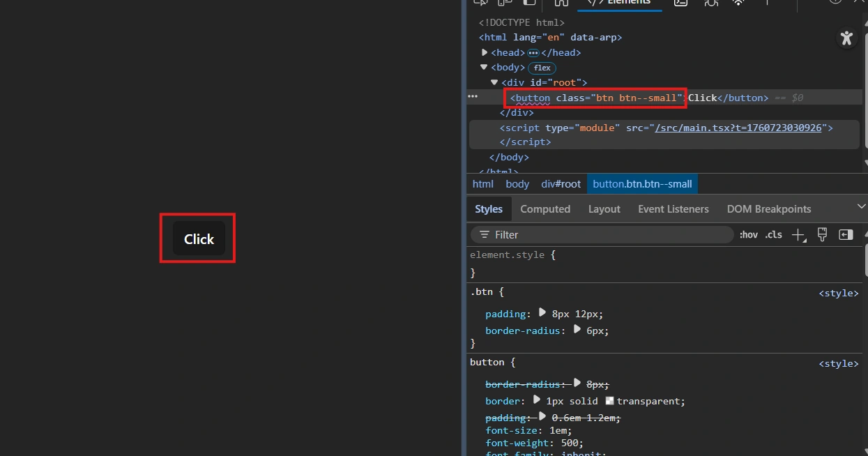Screen dimensions: 868x456
Task: Open <style> source link for .btn rule
Action: pos(839,294)
